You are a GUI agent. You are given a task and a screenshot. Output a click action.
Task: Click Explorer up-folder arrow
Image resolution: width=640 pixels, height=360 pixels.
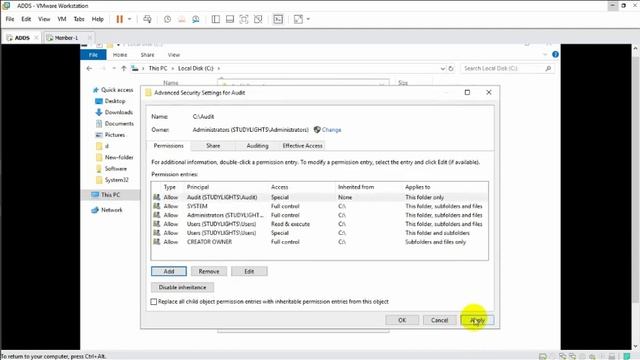point(124,69)
